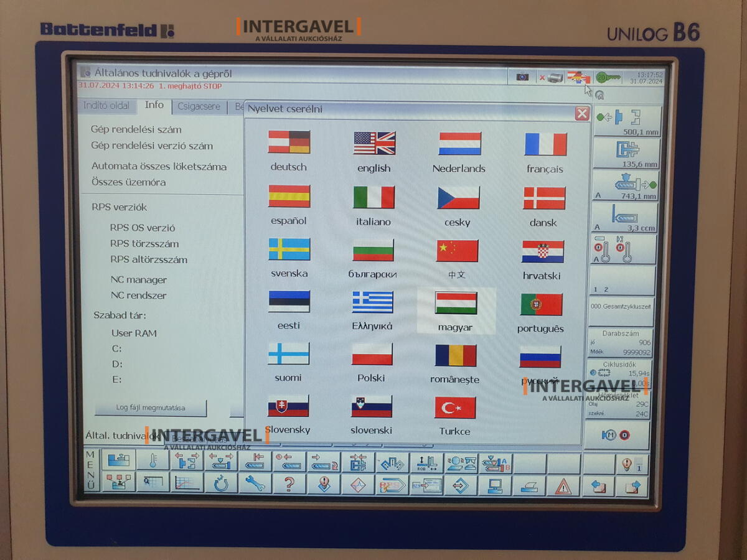Click the motor and heater status button
Viewport: 747px width, 560px height.
pos(616,435)
